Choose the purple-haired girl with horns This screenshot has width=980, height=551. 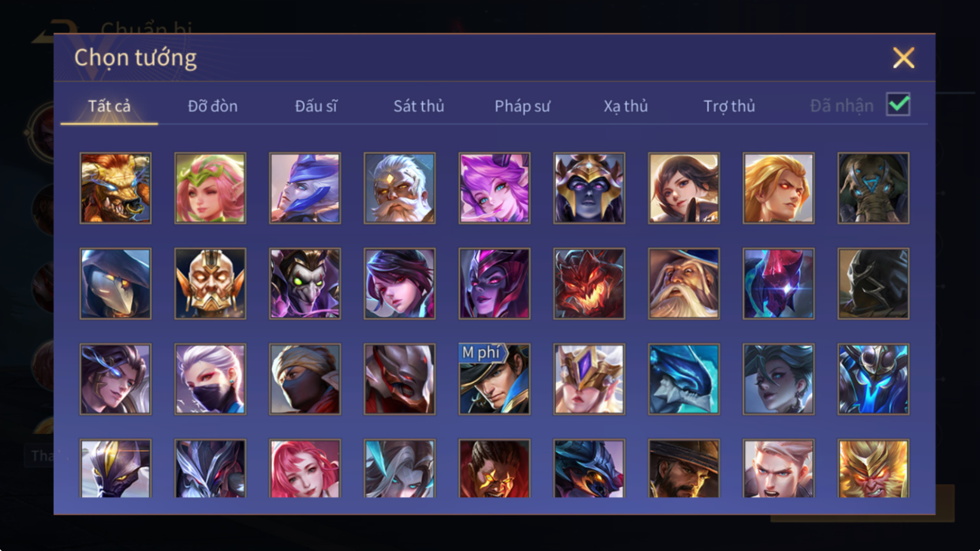pyautogui.click(x=494, y=188)
